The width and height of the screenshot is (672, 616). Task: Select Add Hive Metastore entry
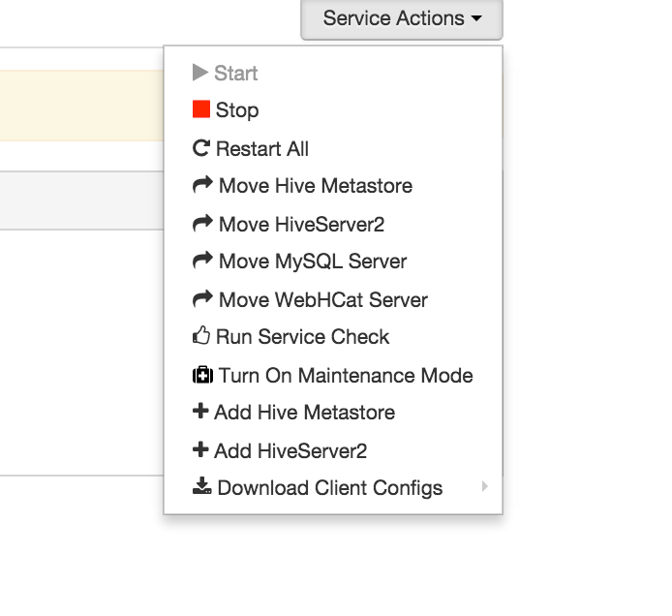pos(304,413)
